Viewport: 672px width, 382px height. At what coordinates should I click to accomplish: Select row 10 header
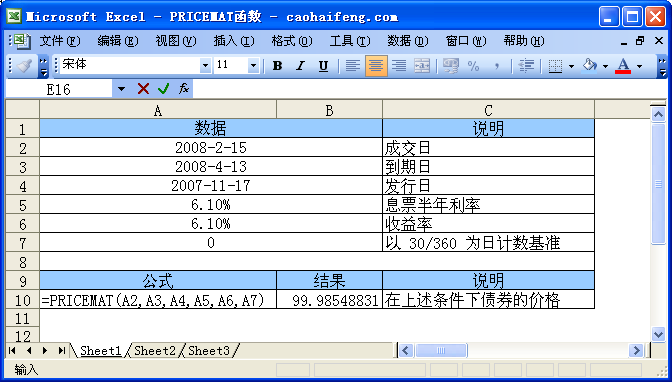22,299
